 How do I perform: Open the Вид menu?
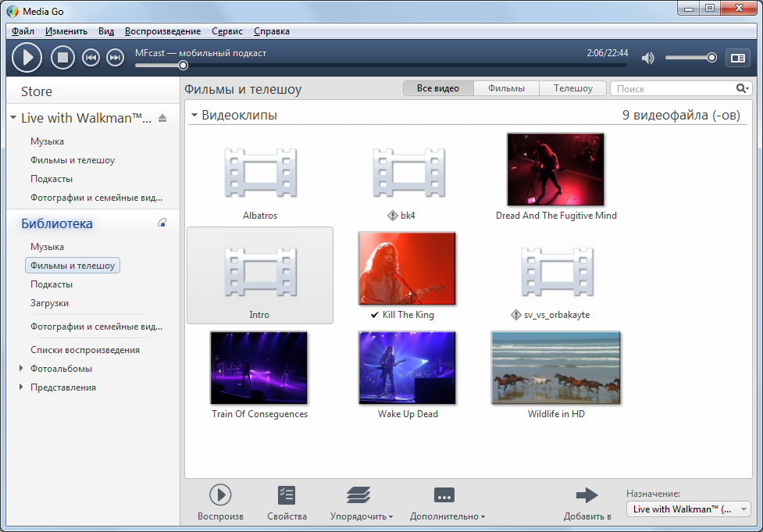coord(106,31)
